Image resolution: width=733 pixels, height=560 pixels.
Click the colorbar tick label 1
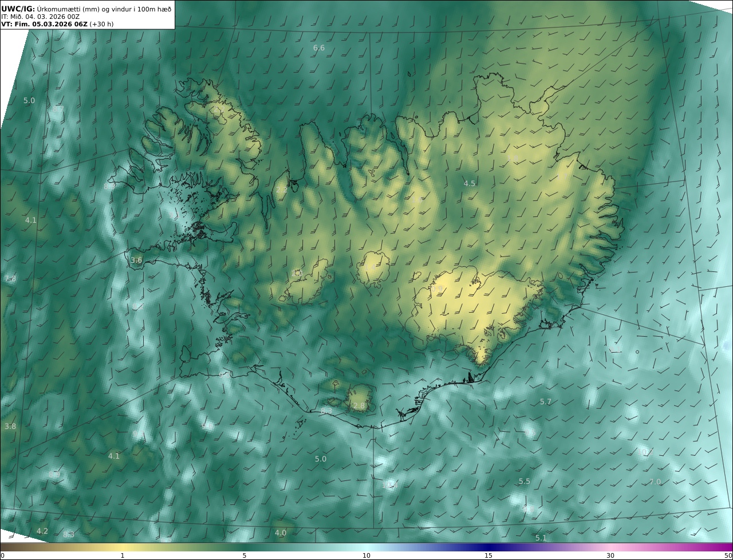123,555
